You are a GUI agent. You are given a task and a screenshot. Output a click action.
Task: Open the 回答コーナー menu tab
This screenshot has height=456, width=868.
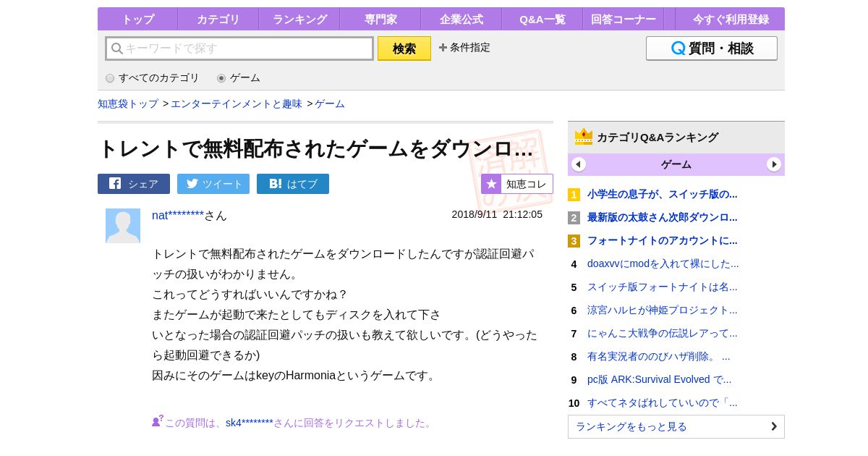(624, 19)
